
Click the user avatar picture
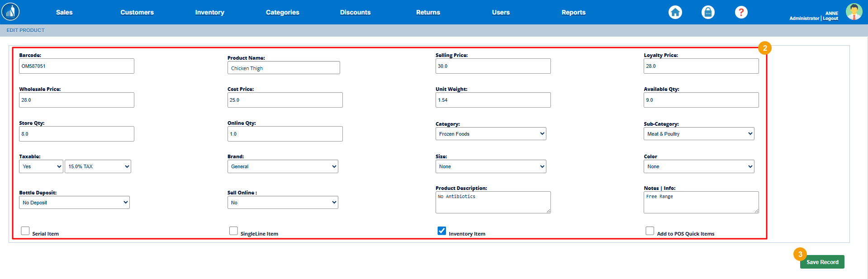click(x=854, y=12)
